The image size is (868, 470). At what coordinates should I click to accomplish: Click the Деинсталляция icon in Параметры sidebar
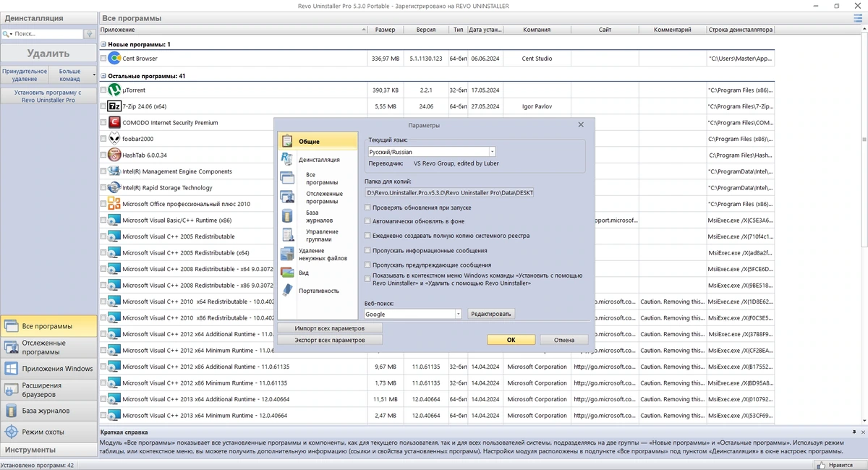(x=287, y=159)
